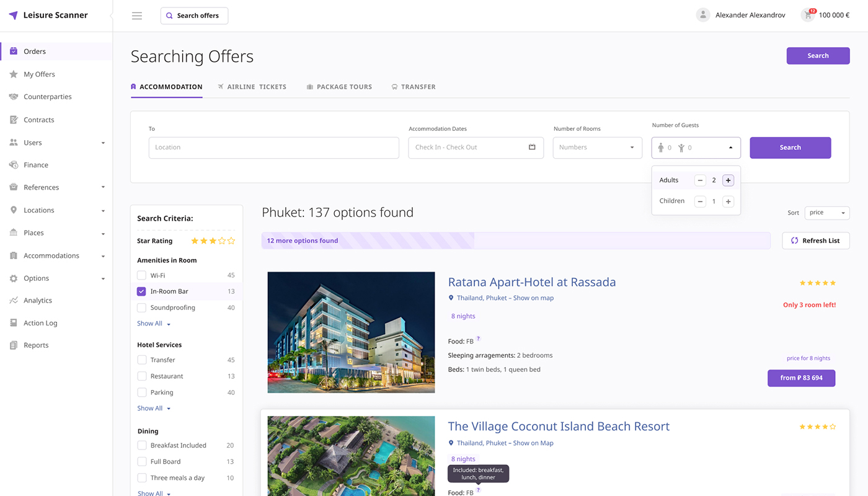868x496 pixels.
Task: Click the Leisure Scanner logo icon
Action: (13, 15)
